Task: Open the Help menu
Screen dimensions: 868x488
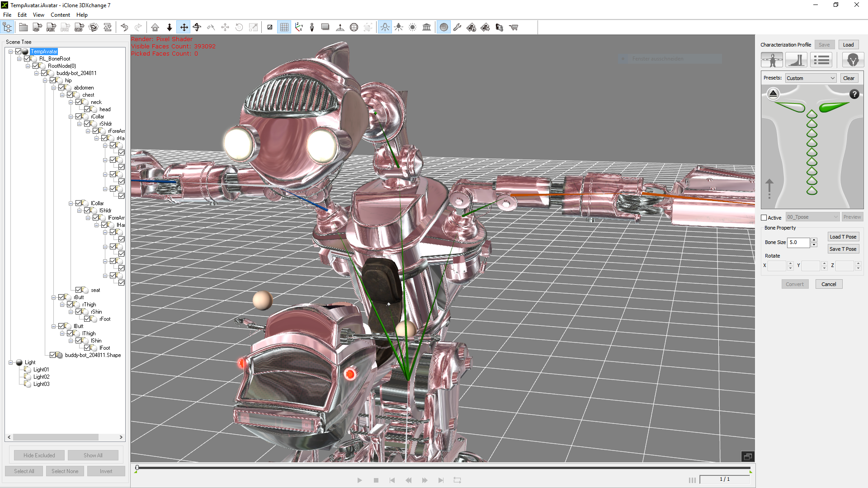Action: [x=82, y=15]
